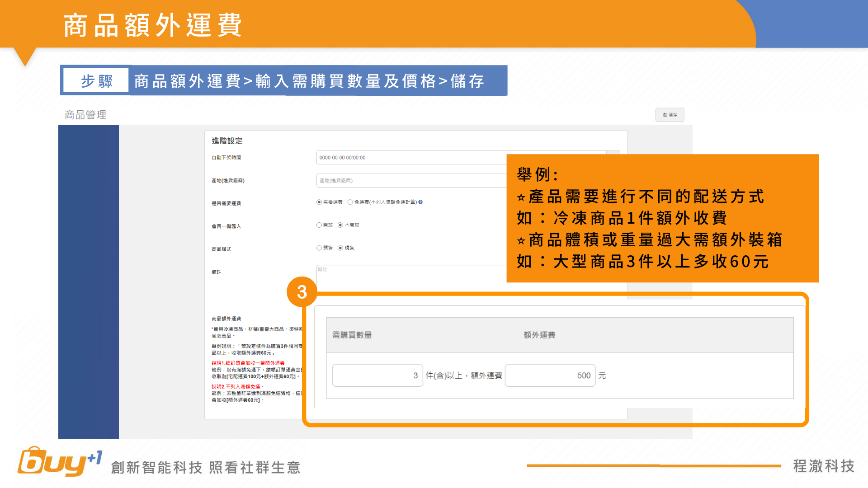
Task: Select 預售 product mode
Action: [319, 248]
